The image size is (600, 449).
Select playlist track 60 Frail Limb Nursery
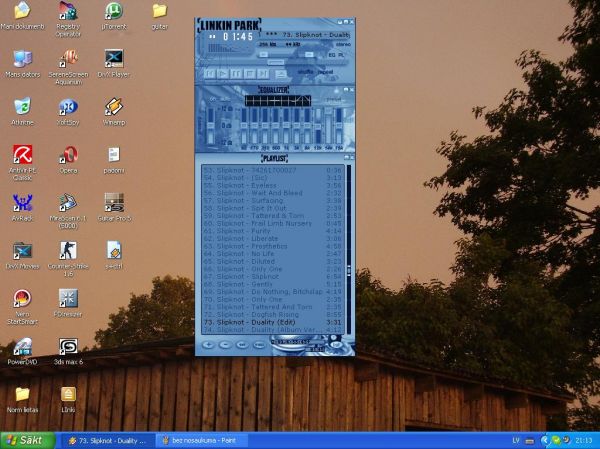pos(273,223)
